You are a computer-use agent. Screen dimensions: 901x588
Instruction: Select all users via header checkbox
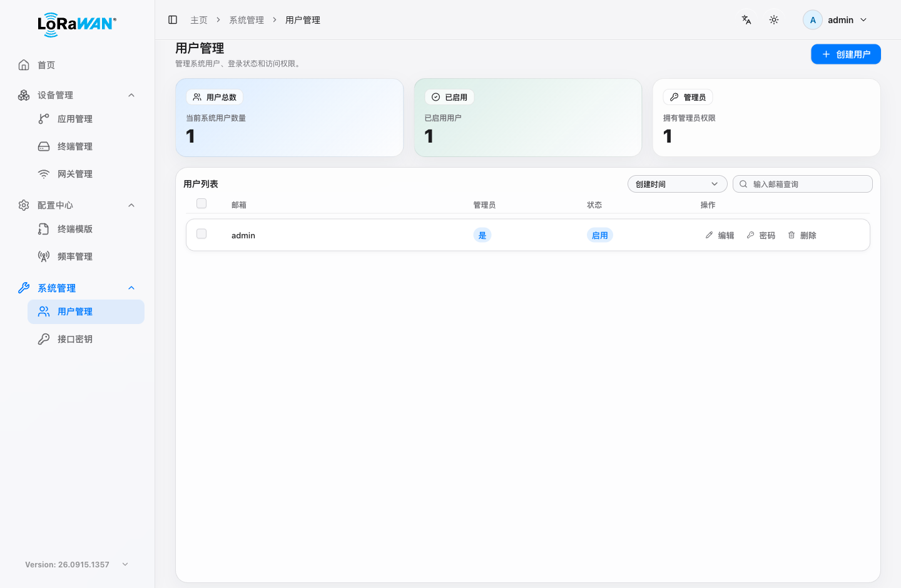[x=201, y=203]
